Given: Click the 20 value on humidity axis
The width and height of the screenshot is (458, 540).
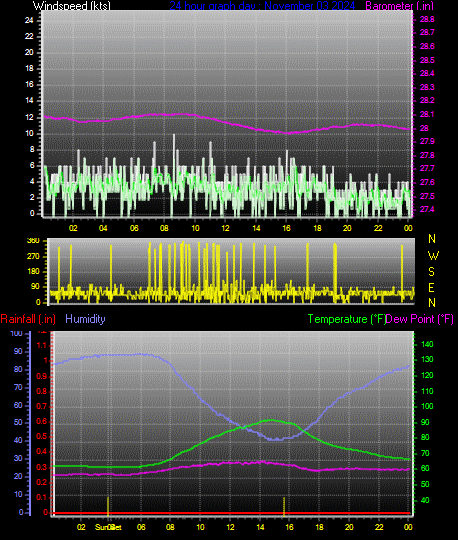Looking at the screenshot, I should click(18, 477).
